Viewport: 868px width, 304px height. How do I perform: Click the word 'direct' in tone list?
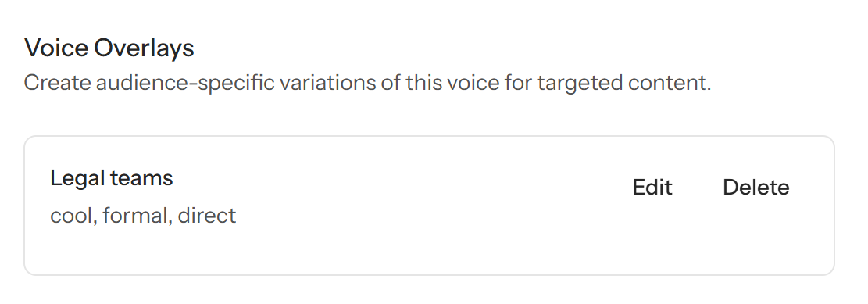click(207, 215)
